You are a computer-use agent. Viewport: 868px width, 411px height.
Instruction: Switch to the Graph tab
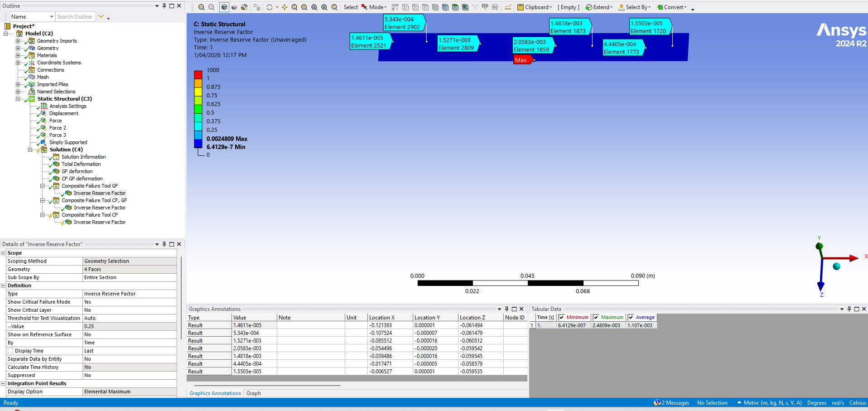click(x=254, y=393)
